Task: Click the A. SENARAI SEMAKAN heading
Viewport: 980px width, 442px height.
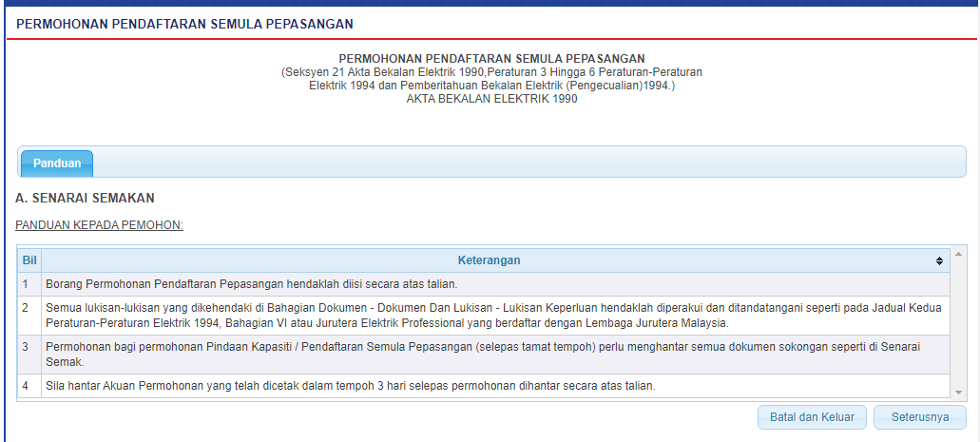Action: coord(85,199)
